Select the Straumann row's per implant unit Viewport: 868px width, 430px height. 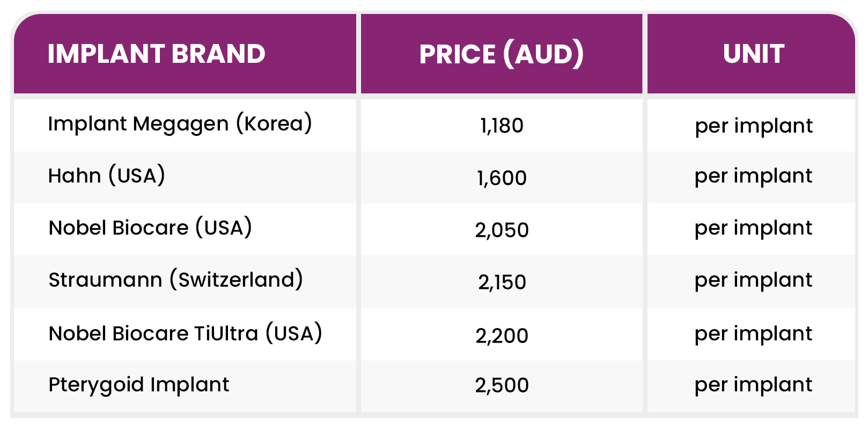[x=753, y=280]
